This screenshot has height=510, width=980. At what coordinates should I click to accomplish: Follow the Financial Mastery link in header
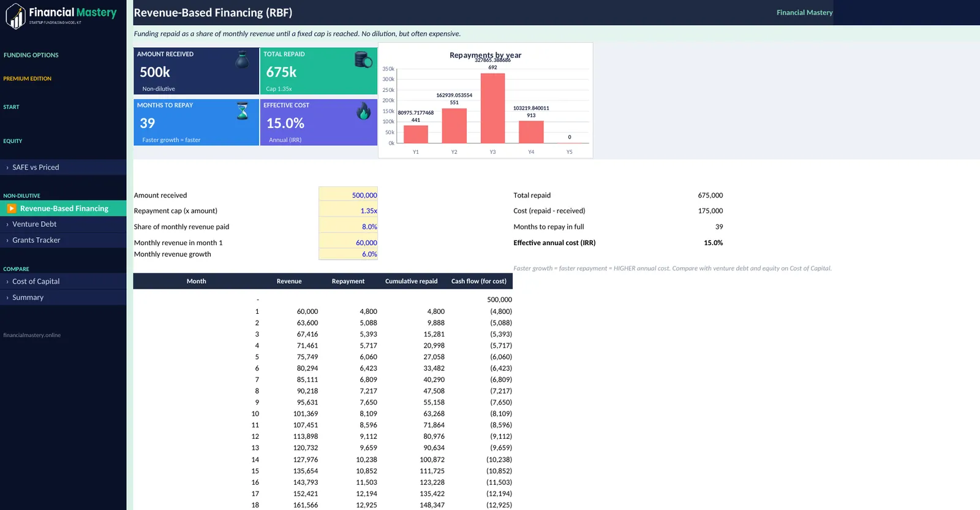(804, 12)
